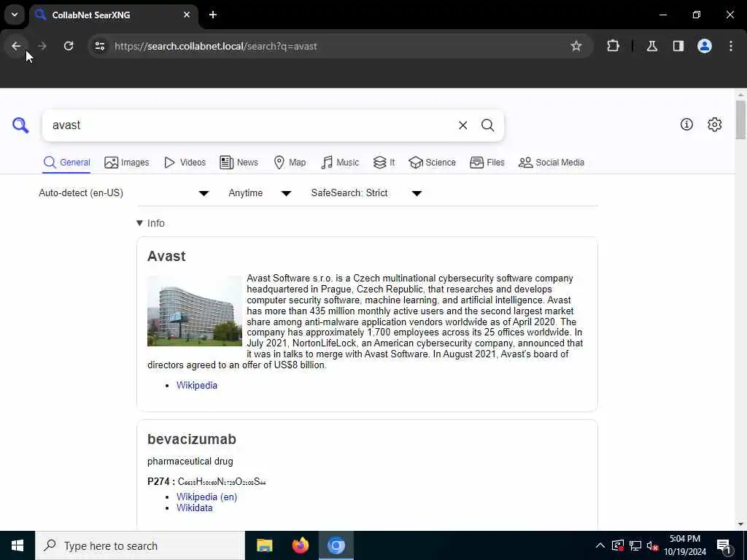Click the page vertical scrollbar thumb

coord(740,120)
